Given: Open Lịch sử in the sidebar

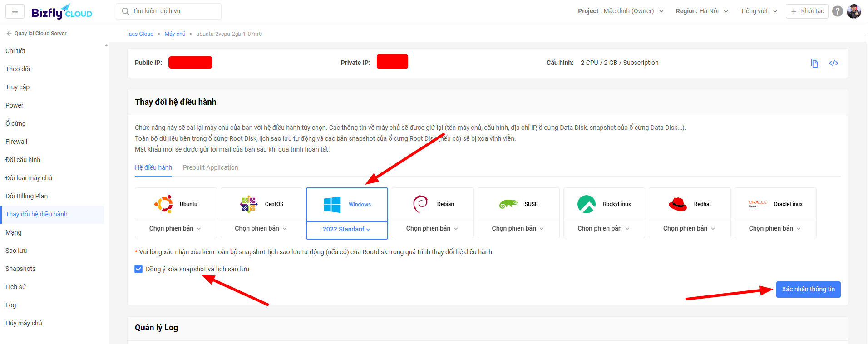Looking at the screenshot, I should 52,287.
